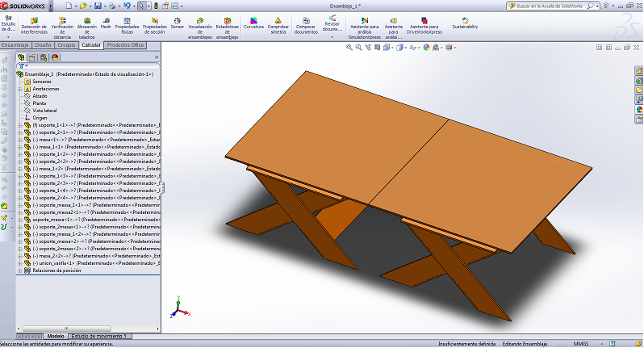Expand the Anotaciones tree node
Image resolution: width=644 pixels, height=348 pixels.
(x=19, y=89)
